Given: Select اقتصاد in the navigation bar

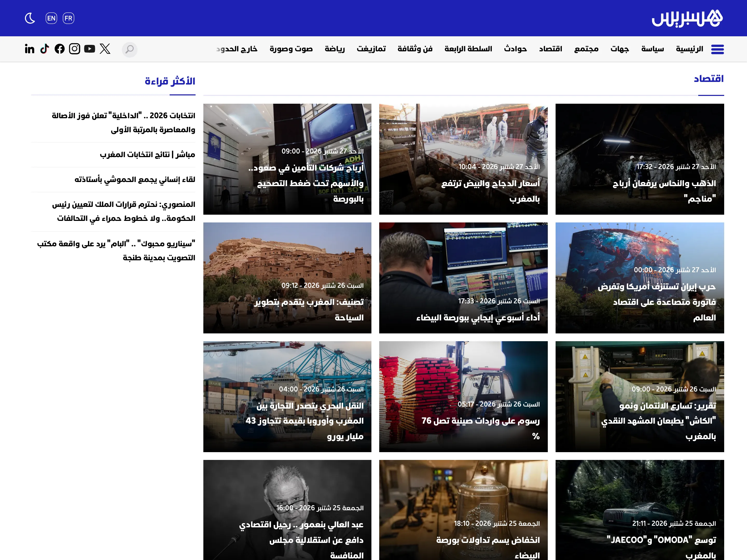Looking at the screenshot, I should 550,49.
